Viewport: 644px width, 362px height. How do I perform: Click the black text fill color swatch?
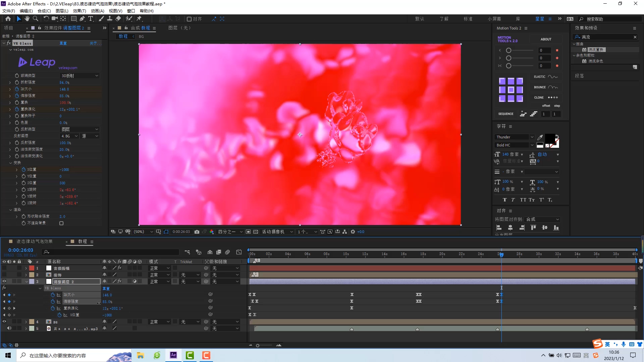(550, 138)
